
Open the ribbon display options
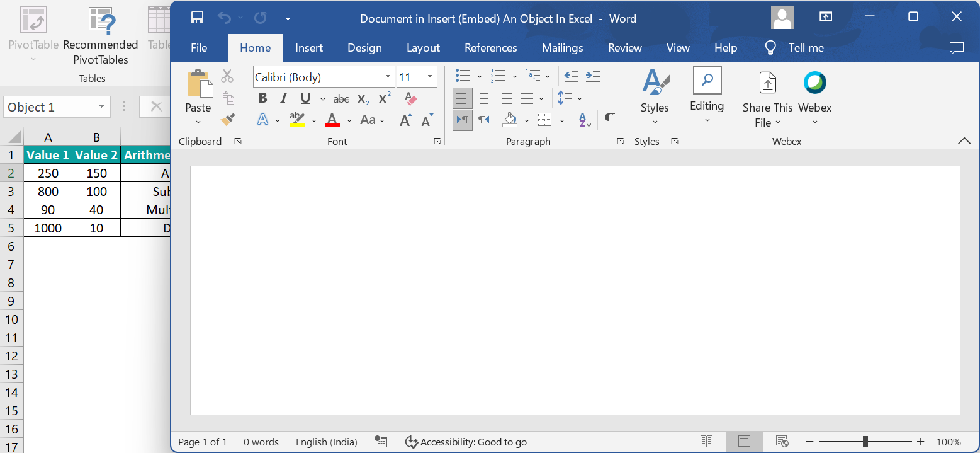point(826,17)
